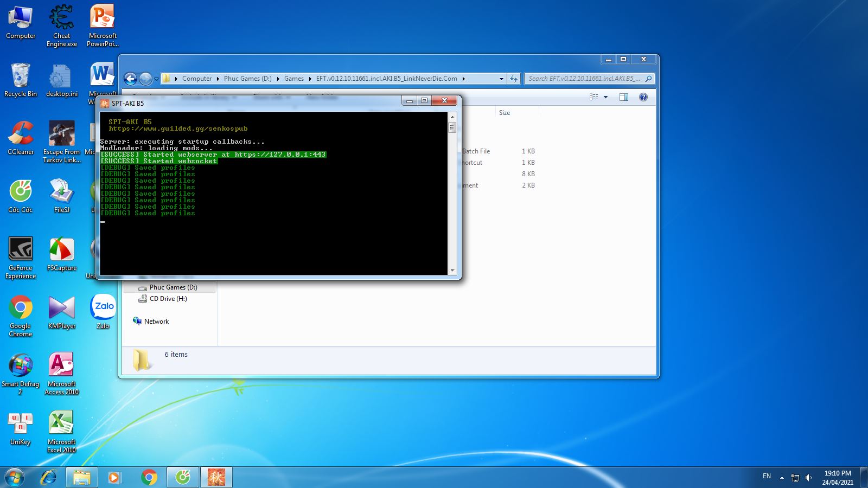Screen dimensions: 868x488
Task: Show hidden system tray icons
Action: pyautogui.click(x=782, y=478)
